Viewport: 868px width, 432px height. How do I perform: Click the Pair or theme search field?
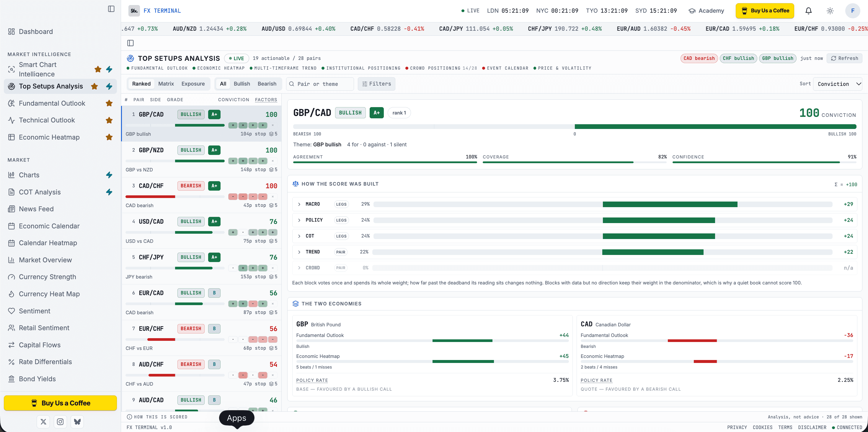coord(320,84)
